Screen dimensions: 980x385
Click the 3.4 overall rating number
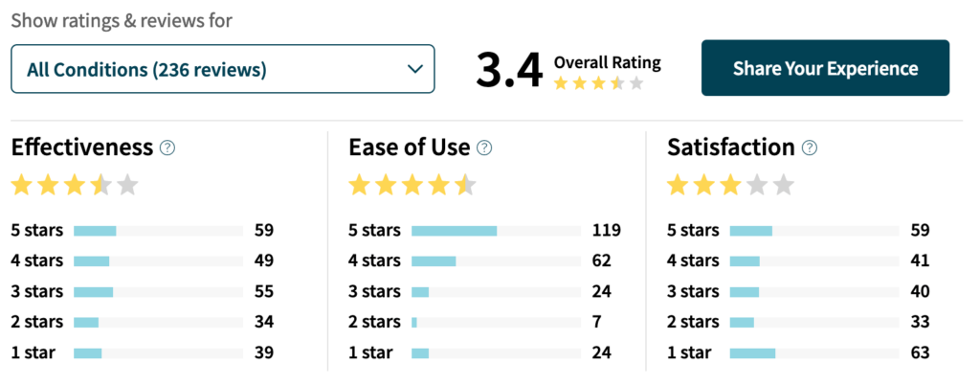(509, 70)
